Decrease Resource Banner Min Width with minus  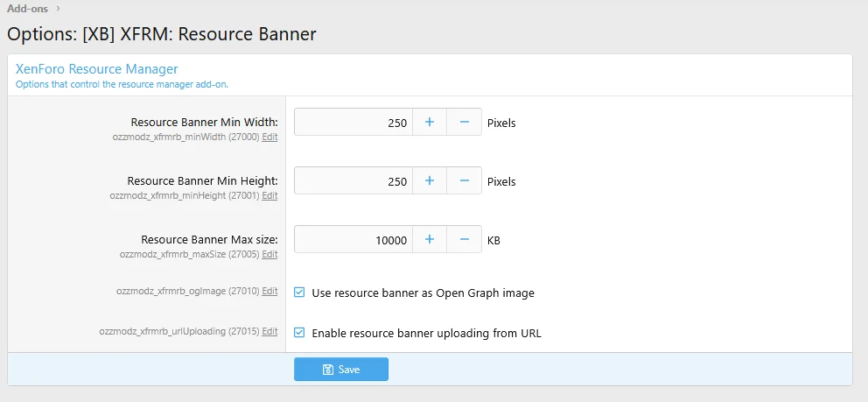[464, 123]
